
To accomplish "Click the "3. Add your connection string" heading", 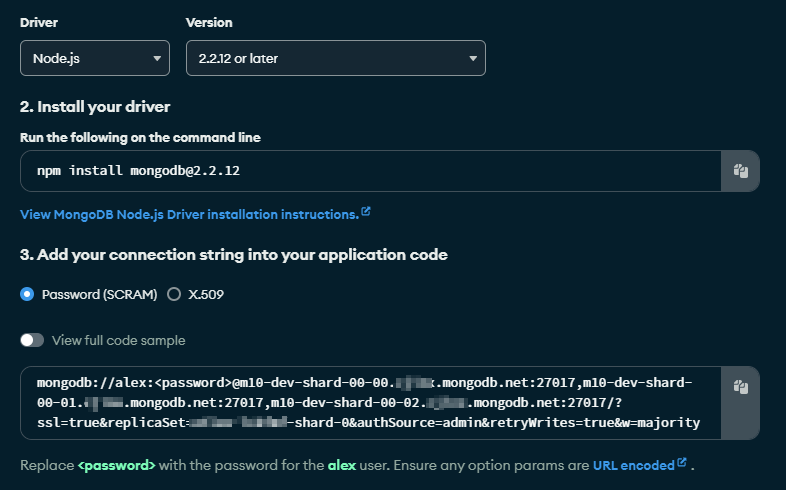I will (233, 255).
